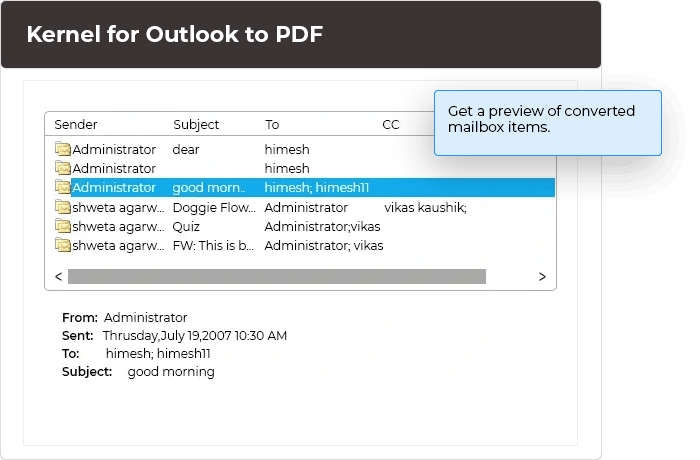700x460 pixels.
Task: Click the mail icon of the blank-subject Administrator email
Action: click(63, 168)
